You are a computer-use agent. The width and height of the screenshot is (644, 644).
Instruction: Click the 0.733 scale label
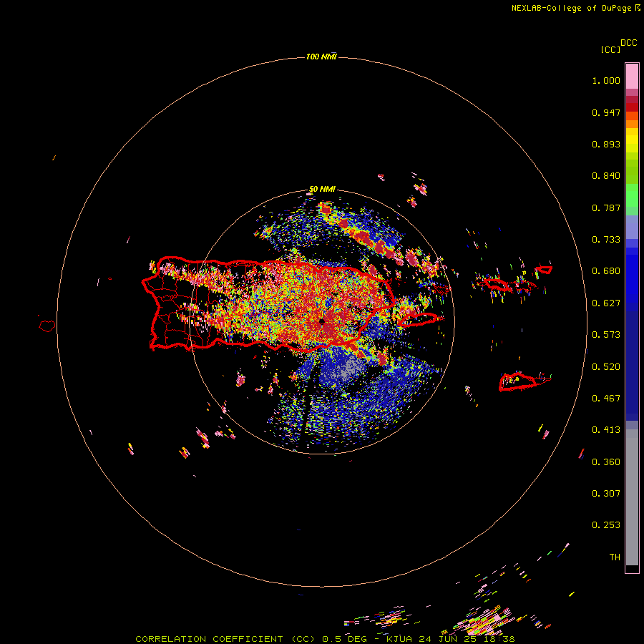[x=606, y=240]
